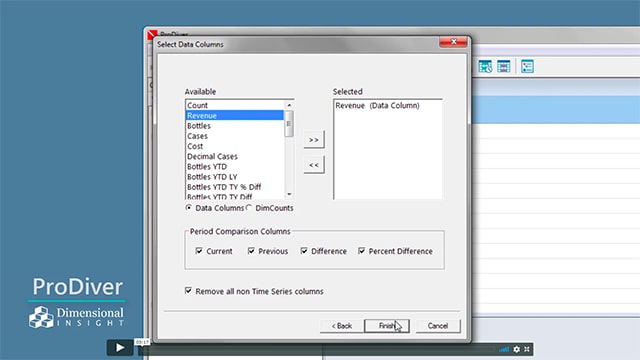Select Bottles YTD in Available list
This screenshot has height=360, width=640.
pos(235,167)
